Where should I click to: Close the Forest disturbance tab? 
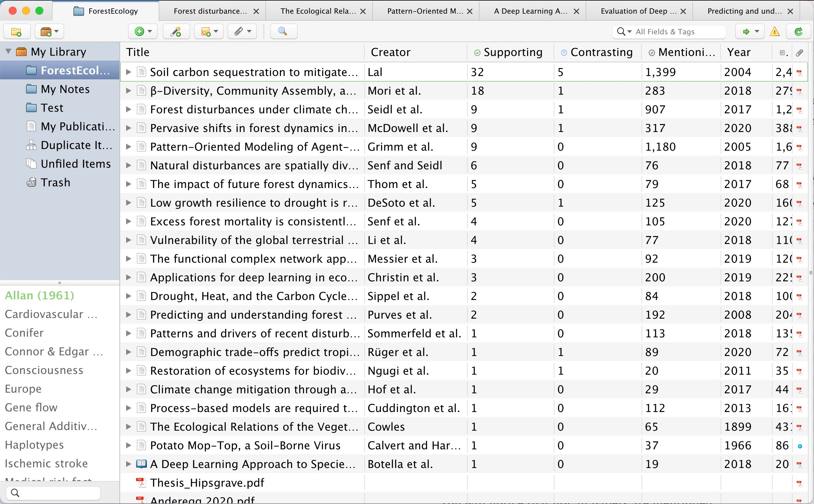(x=256, y=12)
